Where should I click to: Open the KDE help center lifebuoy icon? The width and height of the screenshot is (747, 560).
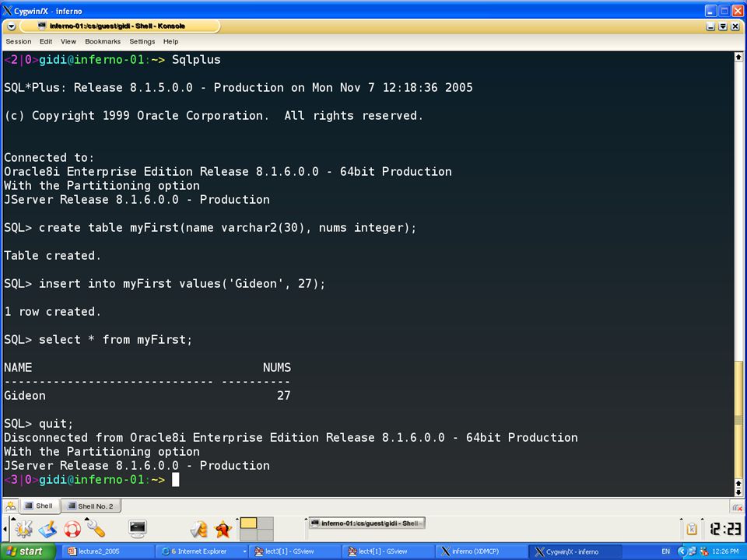pos(72,529)
